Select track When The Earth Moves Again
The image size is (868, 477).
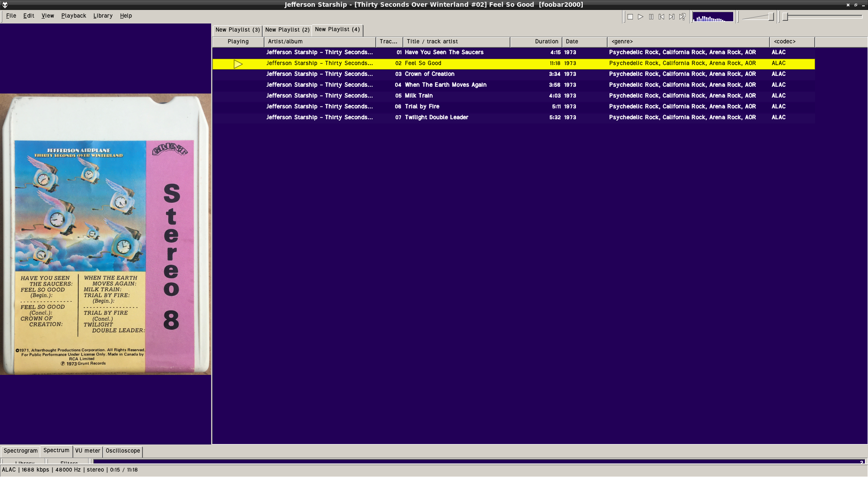coord(445,85)
